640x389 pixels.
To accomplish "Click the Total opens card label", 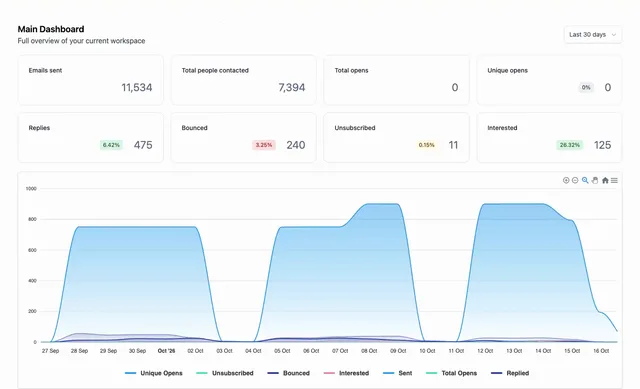I will click(351, 70).
